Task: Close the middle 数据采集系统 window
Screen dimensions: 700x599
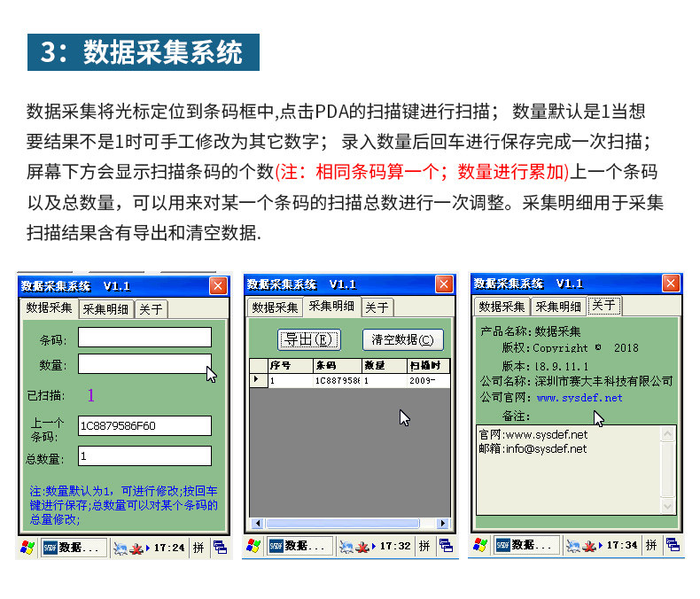Action: click(x=444, y=284)
